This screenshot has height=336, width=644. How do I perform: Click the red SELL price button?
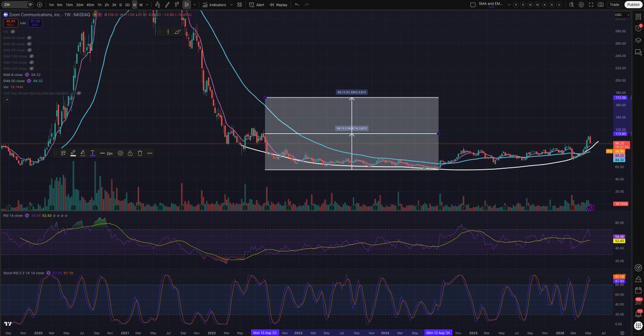click(x=10, y=23)
